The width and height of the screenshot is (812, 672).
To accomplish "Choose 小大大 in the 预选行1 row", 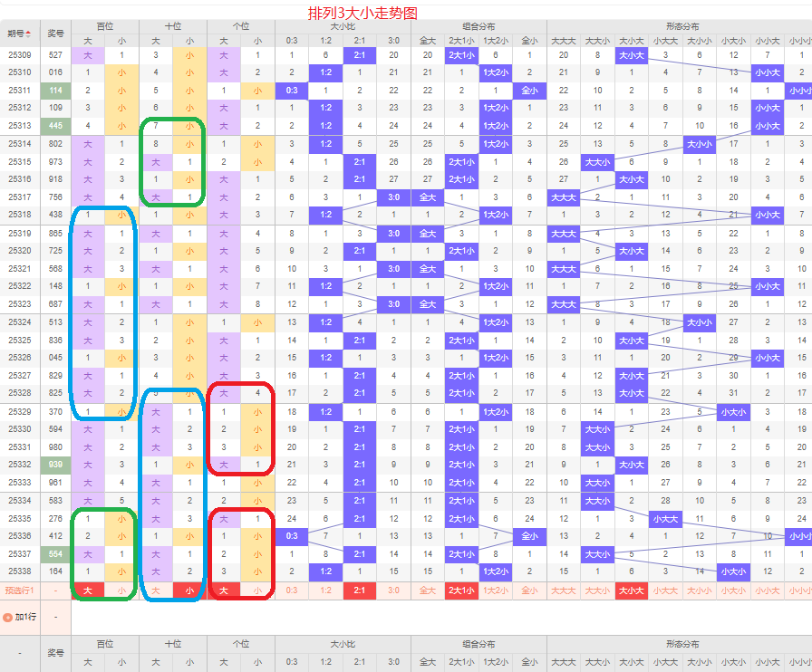I will click(x=665, y=590).
